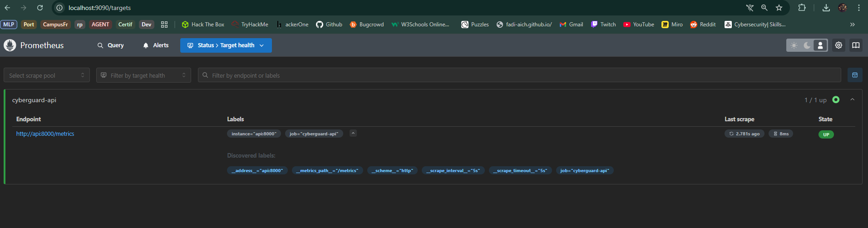Go back in browser history

7,8
